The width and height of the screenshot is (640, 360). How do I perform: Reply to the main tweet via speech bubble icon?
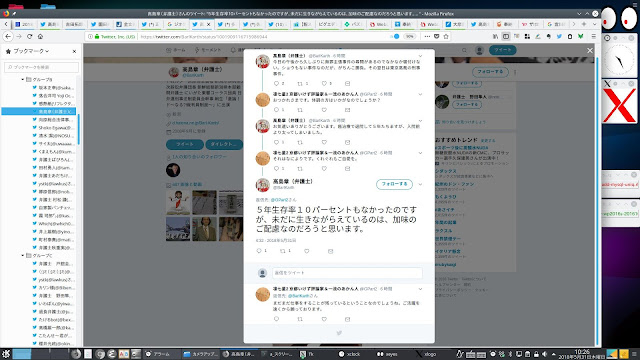point(259,251)
